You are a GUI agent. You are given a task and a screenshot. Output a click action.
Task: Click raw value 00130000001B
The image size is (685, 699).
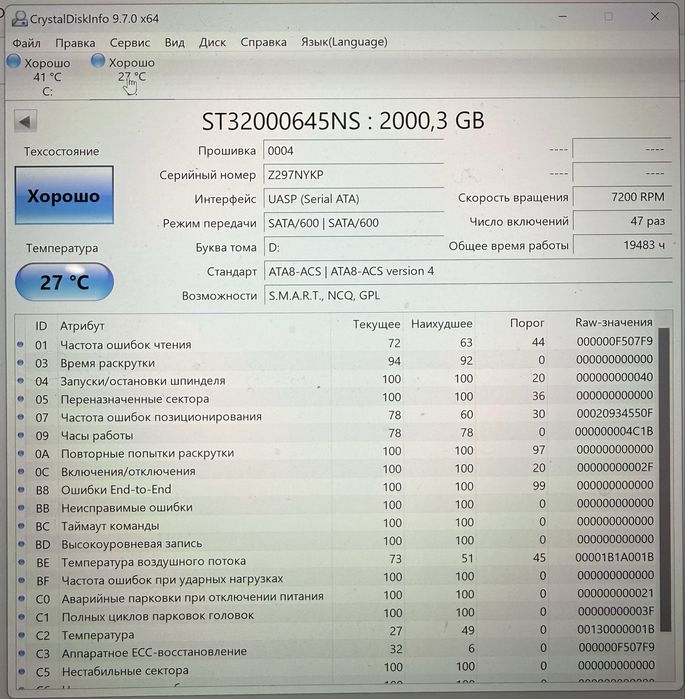pyautogui.click(x=616, y=629)
